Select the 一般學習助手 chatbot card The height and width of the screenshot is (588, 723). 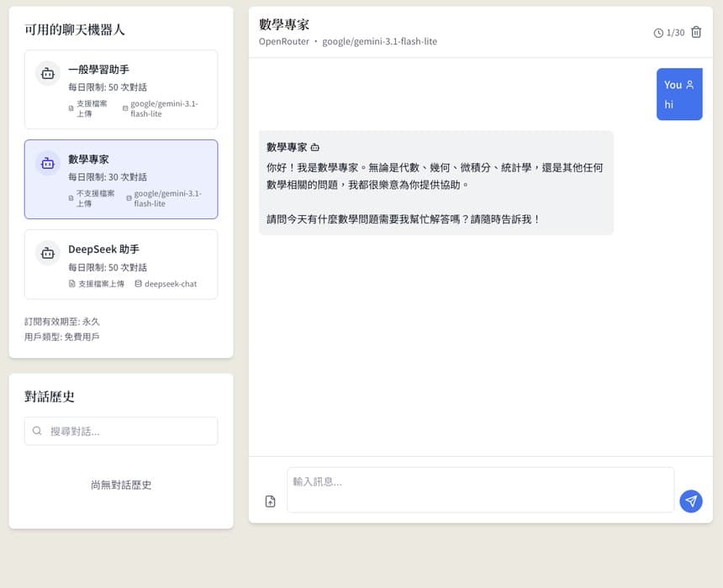pyautogui.click(x=121, y=90)
